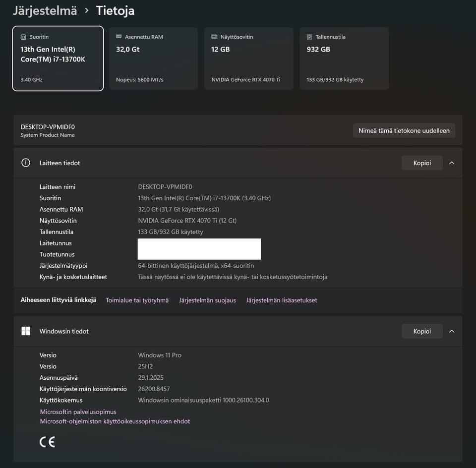Screen dimensions: 476x468
Task: Click the 32,0 Gt (31,7 Gt käytettävissä) value
Action: coord(178,209)
